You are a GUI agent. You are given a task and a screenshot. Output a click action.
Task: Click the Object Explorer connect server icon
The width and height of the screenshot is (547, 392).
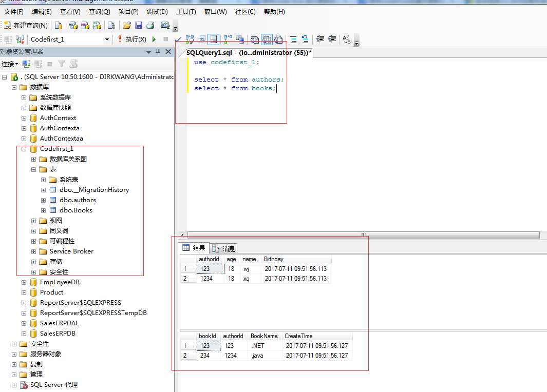point(26,64)
